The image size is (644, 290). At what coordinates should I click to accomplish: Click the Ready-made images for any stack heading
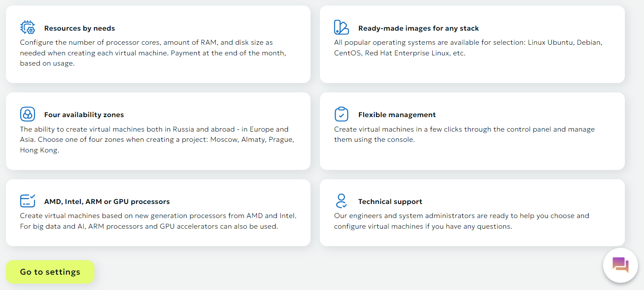419,29
